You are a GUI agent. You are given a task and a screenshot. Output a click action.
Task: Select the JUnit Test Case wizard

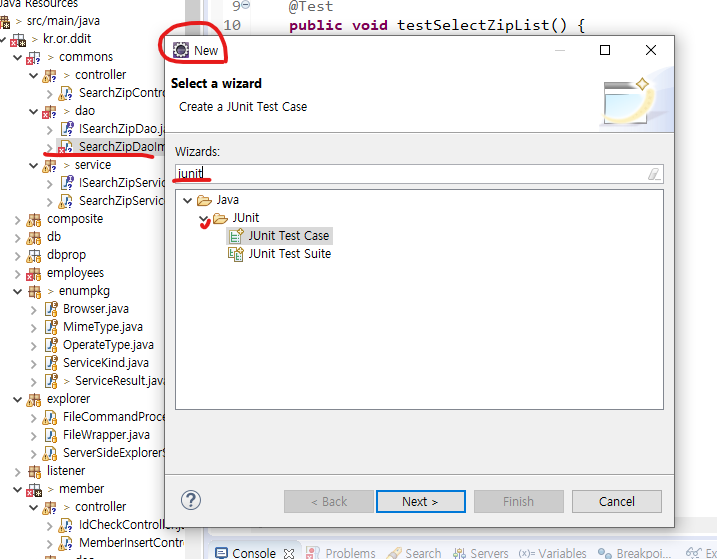tap(288, 236)
